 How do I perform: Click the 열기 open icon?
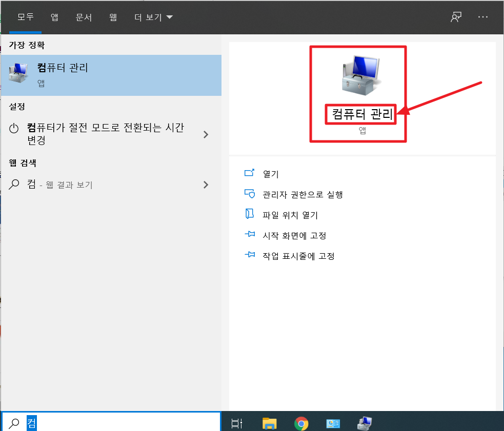click(x=249, y=173)
